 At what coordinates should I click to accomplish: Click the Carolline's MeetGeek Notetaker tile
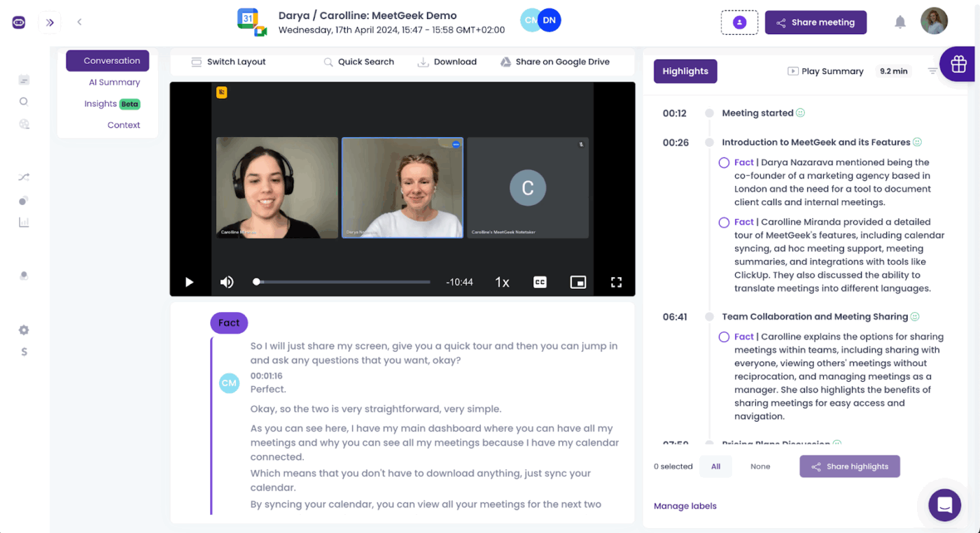tap(528, 187)
